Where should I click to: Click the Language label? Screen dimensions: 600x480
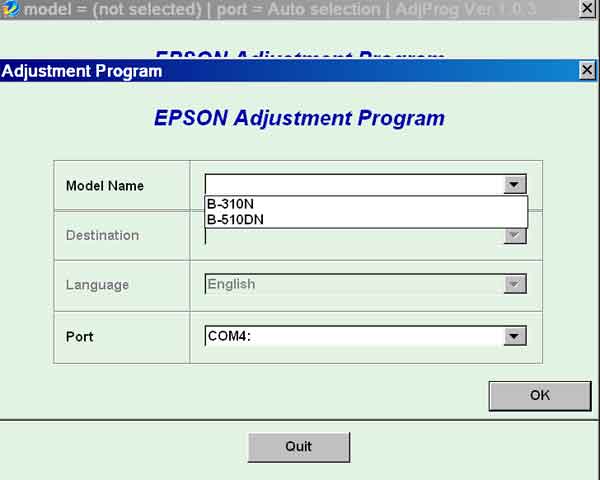(x=97, y=285)
